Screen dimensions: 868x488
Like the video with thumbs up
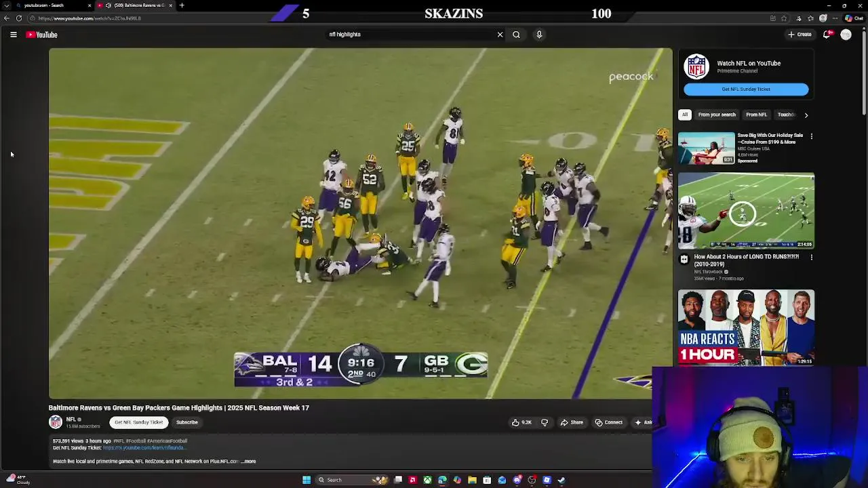(521, 422)
